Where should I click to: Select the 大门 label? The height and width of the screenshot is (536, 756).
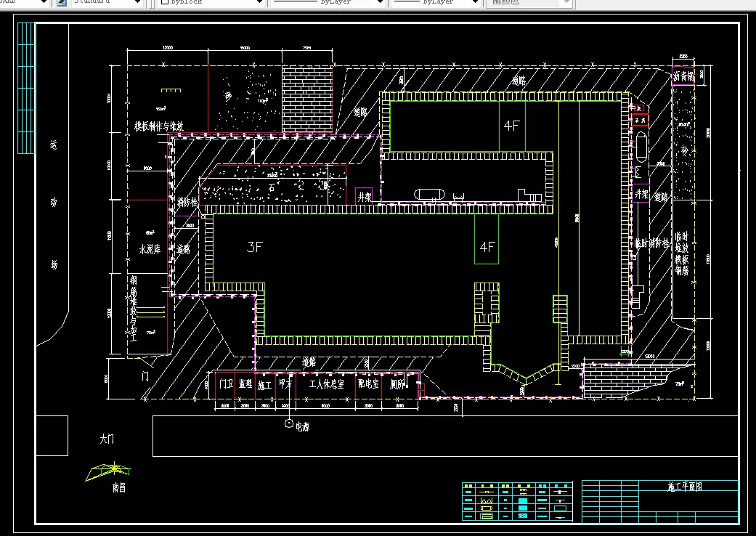[x=107, y=439]
